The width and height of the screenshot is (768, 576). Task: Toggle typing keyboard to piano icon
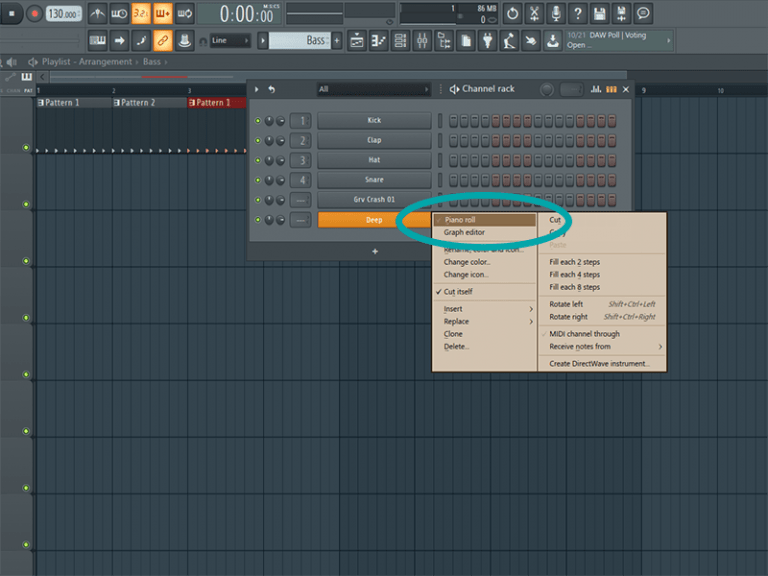pyautogui.click(x=97, y=40)
